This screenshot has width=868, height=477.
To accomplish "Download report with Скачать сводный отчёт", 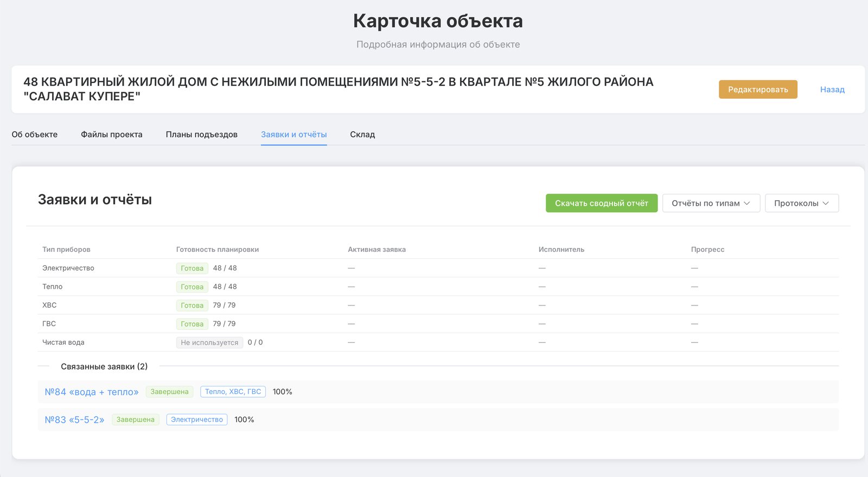I will click(x=602, y=203).
